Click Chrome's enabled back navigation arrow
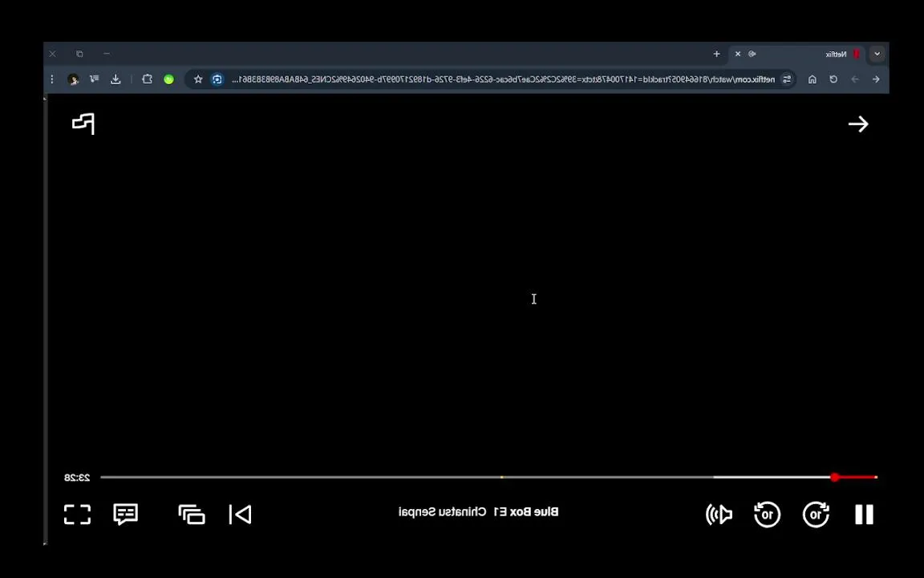This screenshot has height=578, width=924. [876, 79]
